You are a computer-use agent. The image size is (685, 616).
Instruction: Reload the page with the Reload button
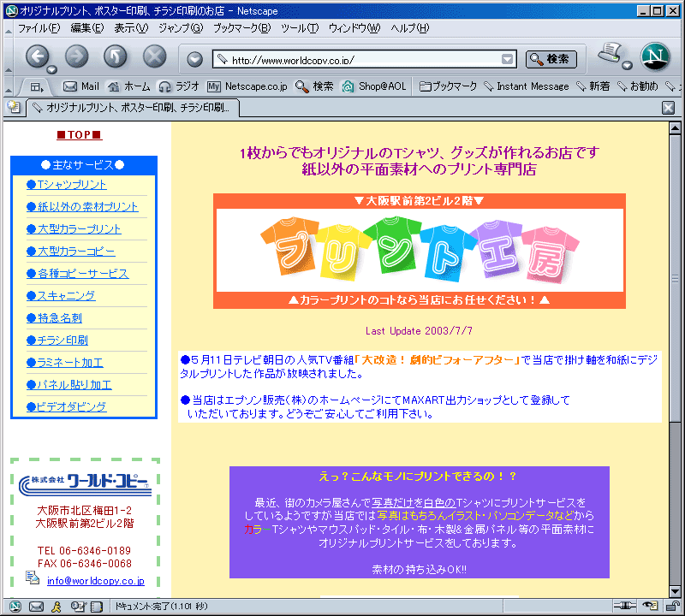pyautogui.click(x=116, y=56)
